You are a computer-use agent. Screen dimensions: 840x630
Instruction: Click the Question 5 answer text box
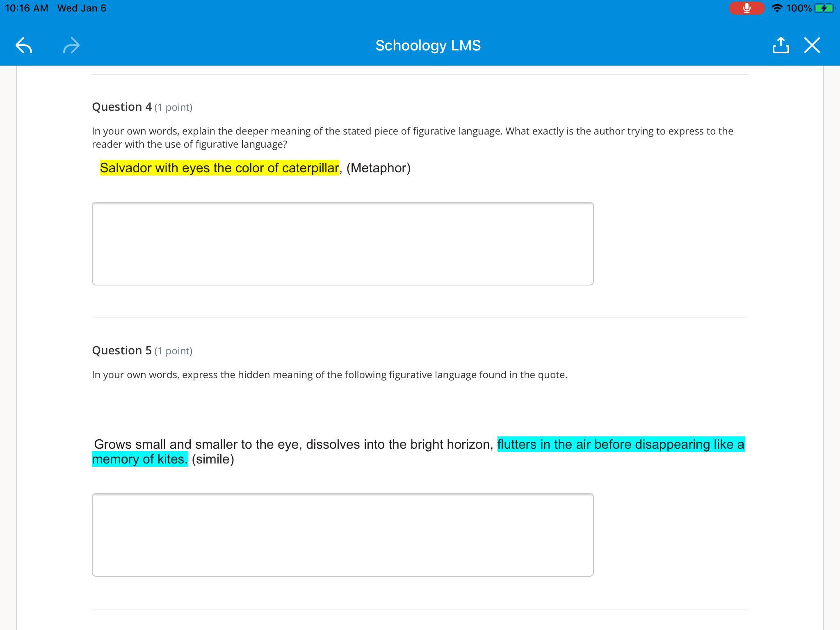[x=342, y=534]
